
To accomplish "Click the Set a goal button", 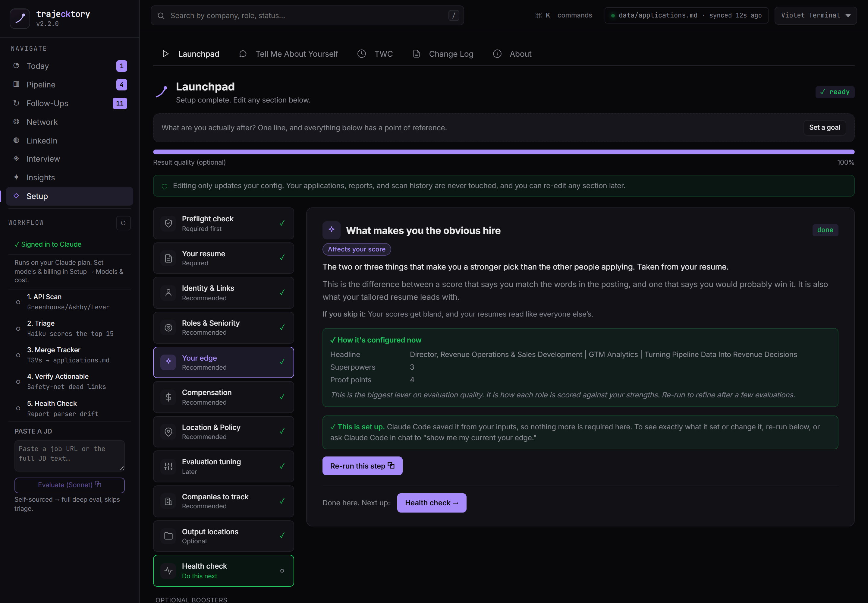I will [825, 128].
